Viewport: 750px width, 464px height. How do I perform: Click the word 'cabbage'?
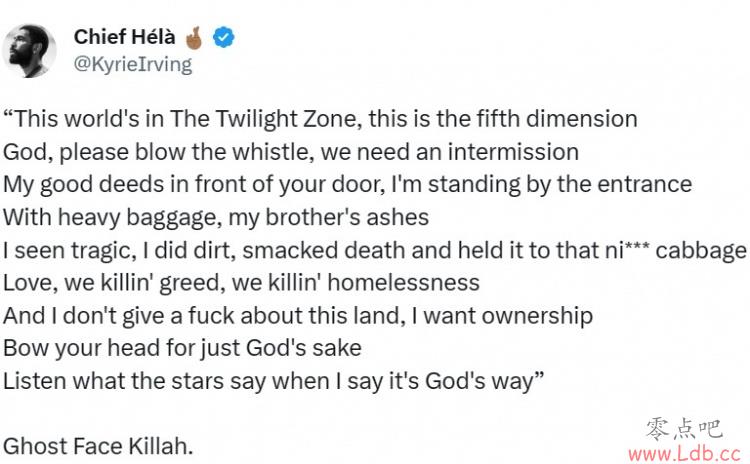tap(701, 251)
